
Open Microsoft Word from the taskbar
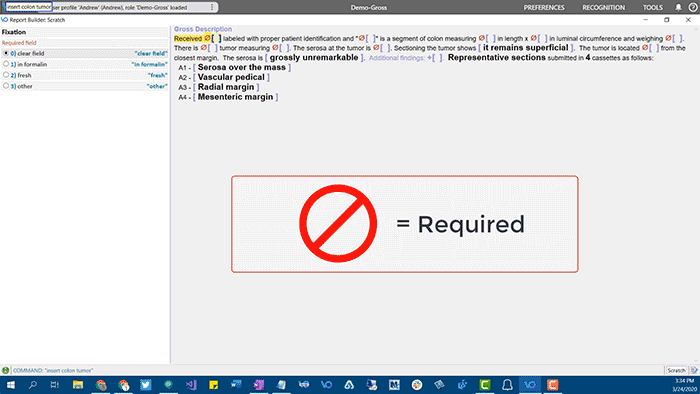click(236, 385)
